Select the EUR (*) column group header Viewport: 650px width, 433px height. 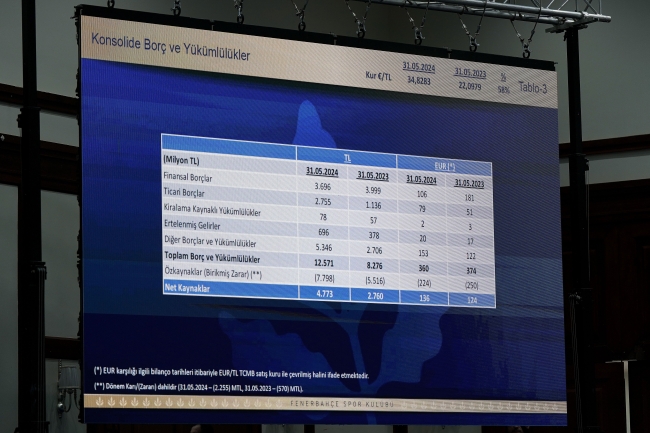[x=444, y=167]
